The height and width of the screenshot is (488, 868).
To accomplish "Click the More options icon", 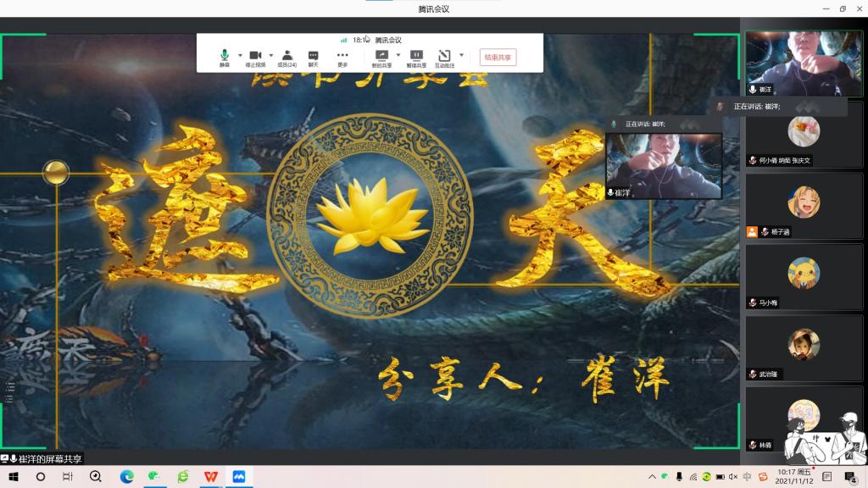I will [342, 57].
